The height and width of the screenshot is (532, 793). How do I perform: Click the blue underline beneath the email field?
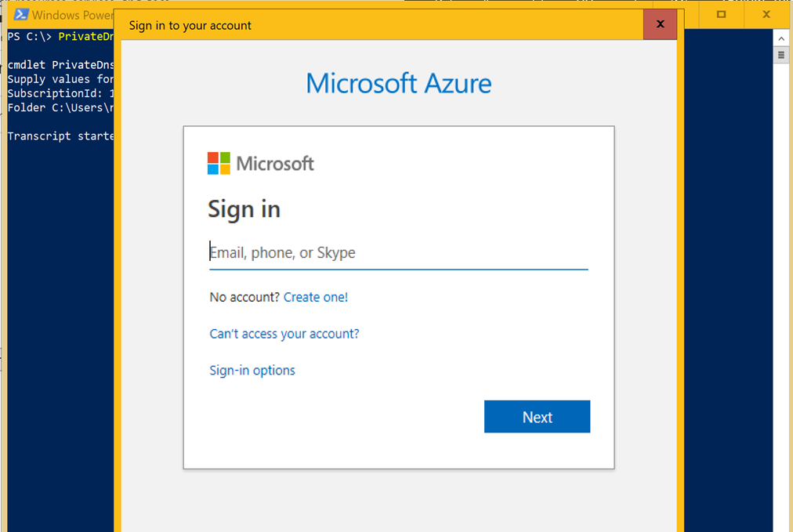398,268
